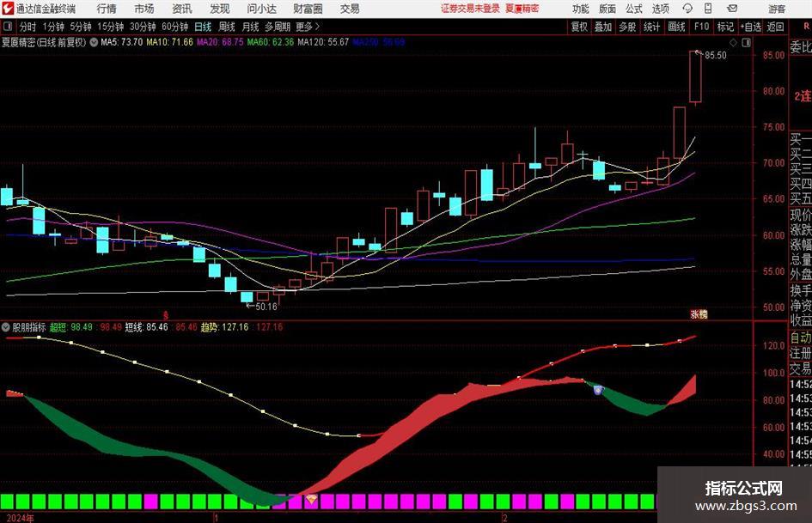
Task: Click the MA20: 68.75 label
Action: [x=220, y=42]
